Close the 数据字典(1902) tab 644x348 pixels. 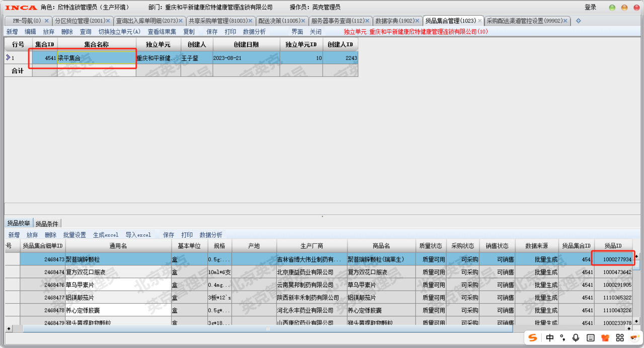pyautogui.click(x=418, y=21)
